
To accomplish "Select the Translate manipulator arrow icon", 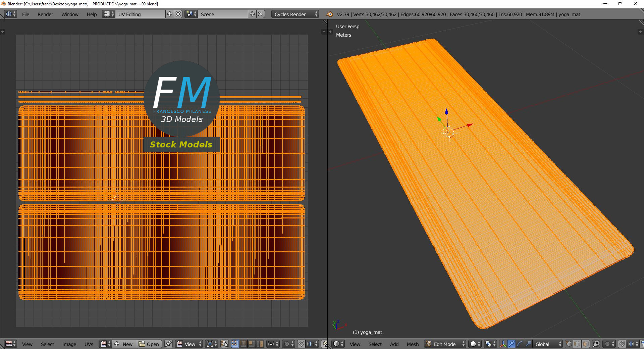I will click(x=512, y=344).
